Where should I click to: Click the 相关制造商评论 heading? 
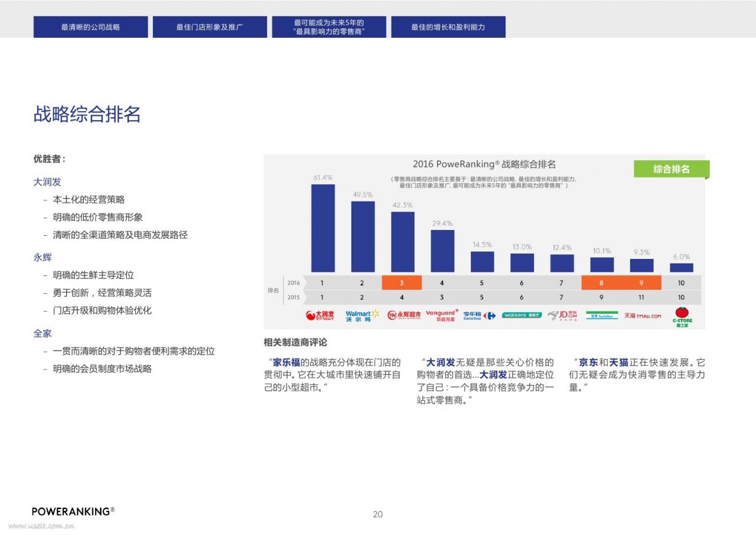coord(295,342)
